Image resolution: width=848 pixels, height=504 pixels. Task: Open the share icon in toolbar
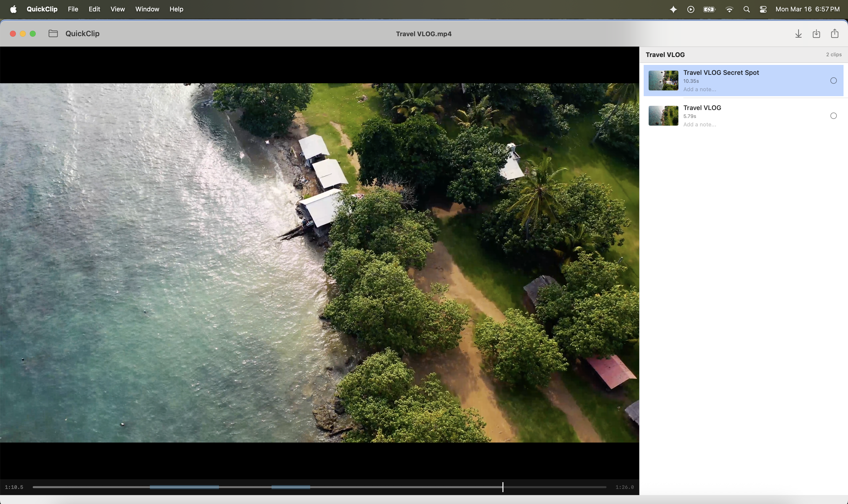point(835,33)
